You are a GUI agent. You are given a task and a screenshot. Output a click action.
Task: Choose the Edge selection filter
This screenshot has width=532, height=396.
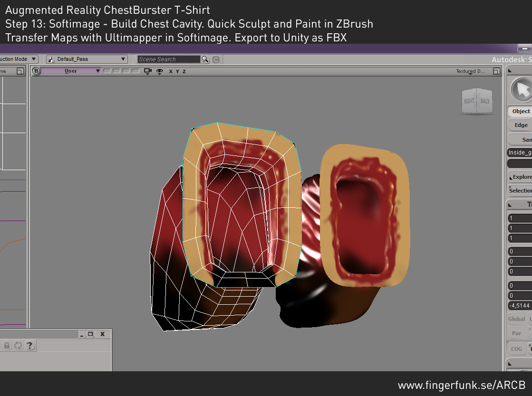520,125
